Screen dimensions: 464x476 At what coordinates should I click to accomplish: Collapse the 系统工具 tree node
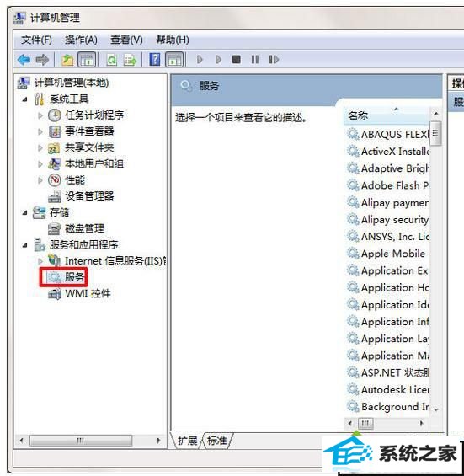tap(25, 99)
